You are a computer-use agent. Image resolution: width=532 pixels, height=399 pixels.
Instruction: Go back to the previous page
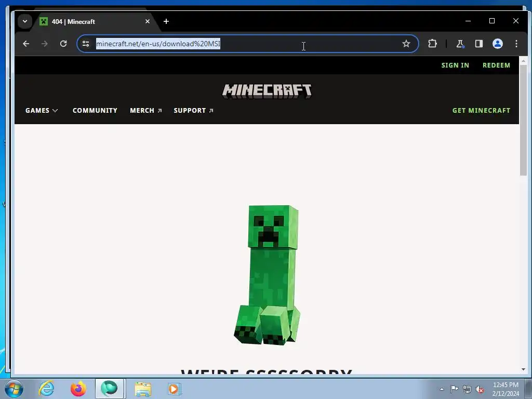pos(26,44)
